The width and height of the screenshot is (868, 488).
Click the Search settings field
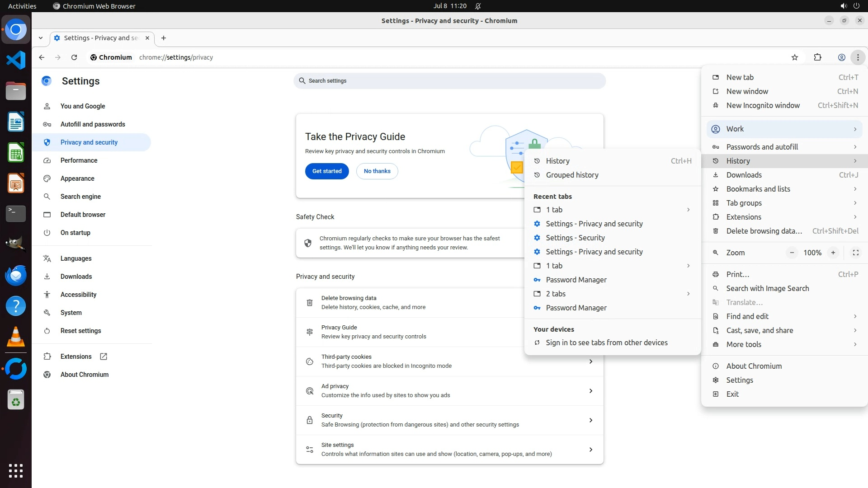coord(449,81)
